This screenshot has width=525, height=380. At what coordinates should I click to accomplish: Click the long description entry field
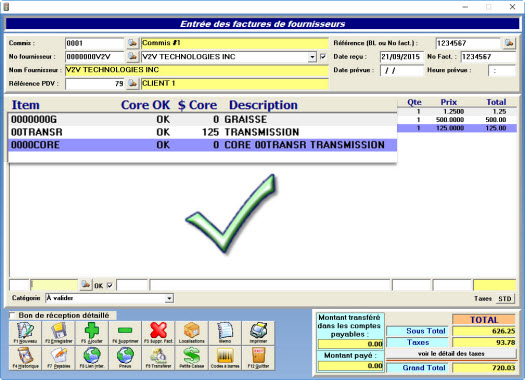coord(270,285)
